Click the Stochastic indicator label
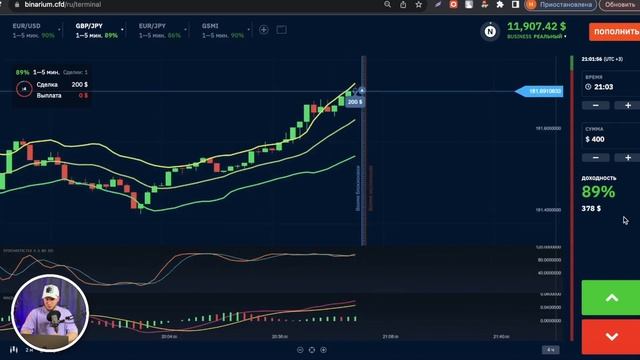The image size is (640, 360). tap(28, 250)
